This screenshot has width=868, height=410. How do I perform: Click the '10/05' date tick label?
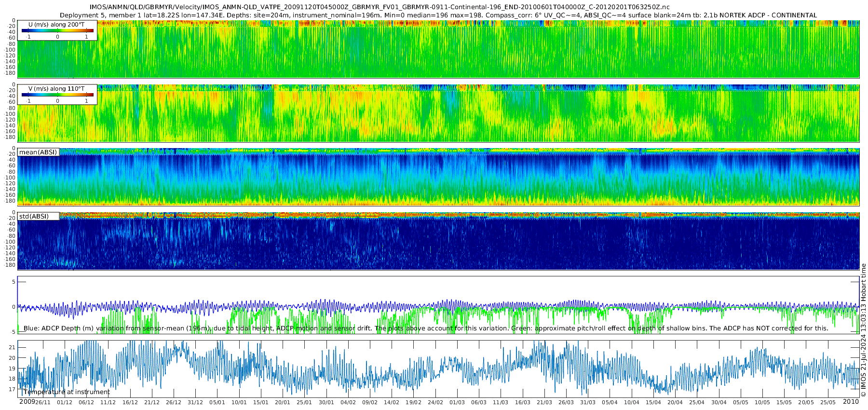(x=762, y=402)
